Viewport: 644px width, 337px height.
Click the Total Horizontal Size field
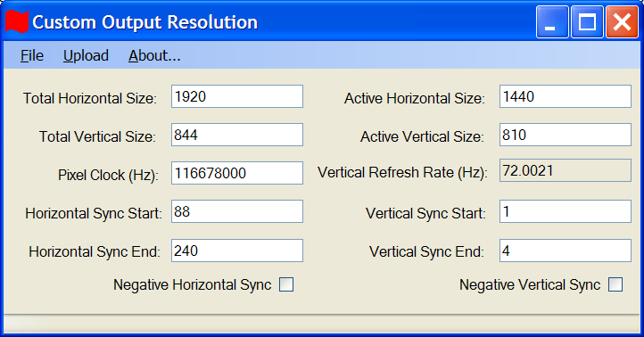point(237,96)
